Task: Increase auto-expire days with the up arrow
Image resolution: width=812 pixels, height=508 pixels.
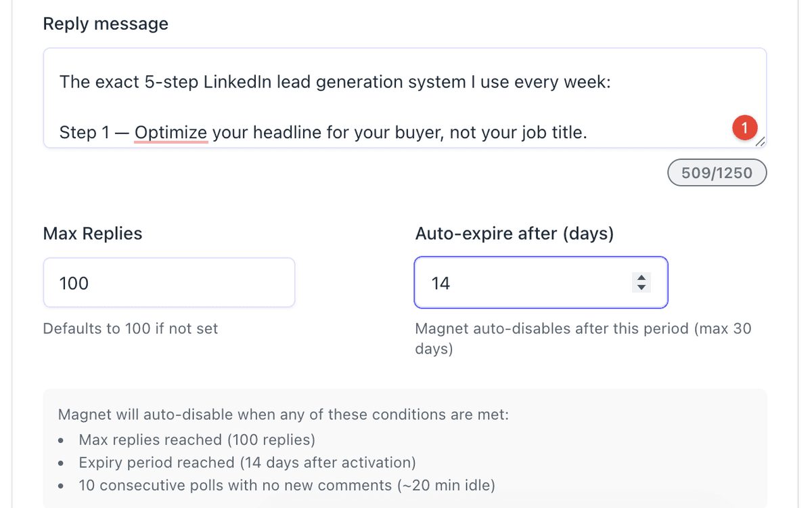Action: 641,278
